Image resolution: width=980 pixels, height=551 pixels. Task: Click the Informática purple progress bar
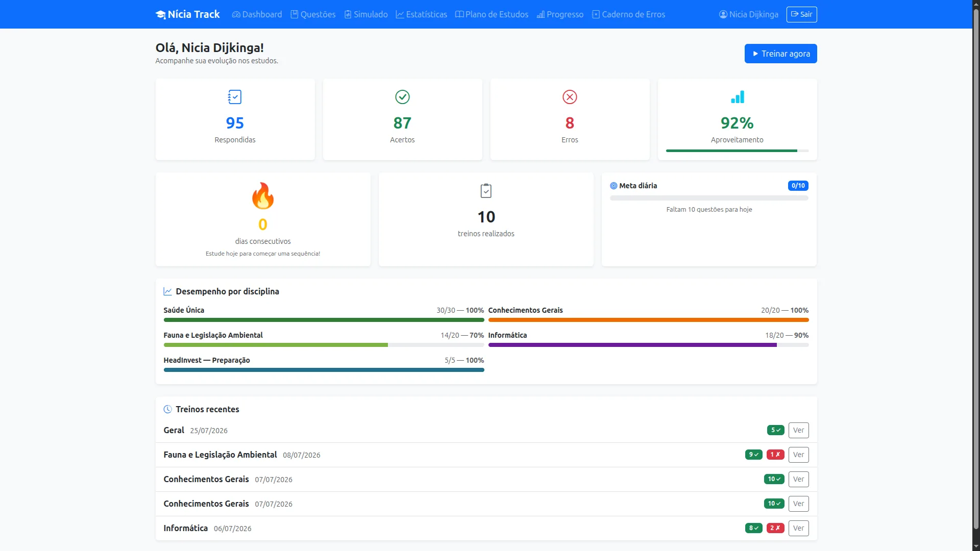(x=648, y=345)
